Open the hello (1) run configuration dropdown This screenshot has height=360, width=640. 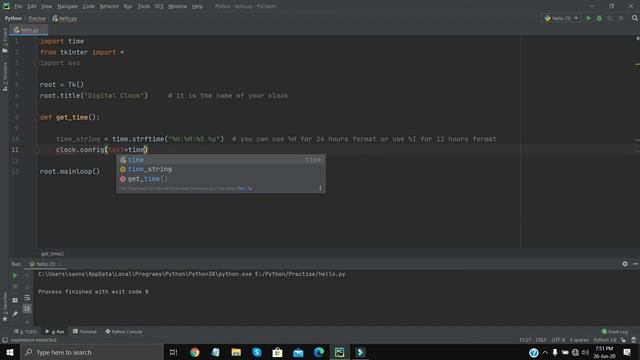click(562, 18)
